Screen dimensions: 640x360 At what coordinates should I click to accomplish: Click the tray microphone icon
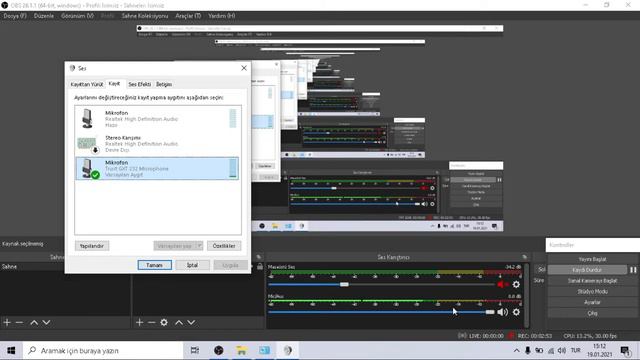pyautogui.click(x=528, y=351)
